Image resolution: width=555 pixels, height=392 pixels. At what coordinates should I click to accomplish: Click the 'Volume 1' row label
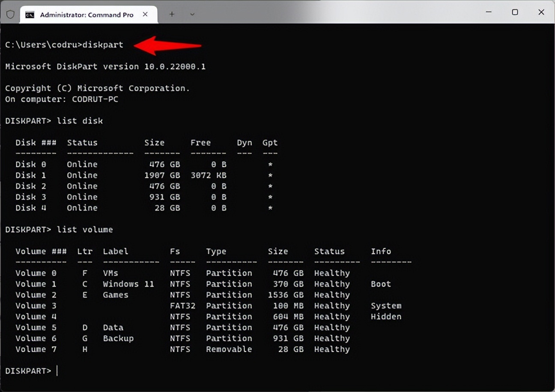(x=36, y=284)
